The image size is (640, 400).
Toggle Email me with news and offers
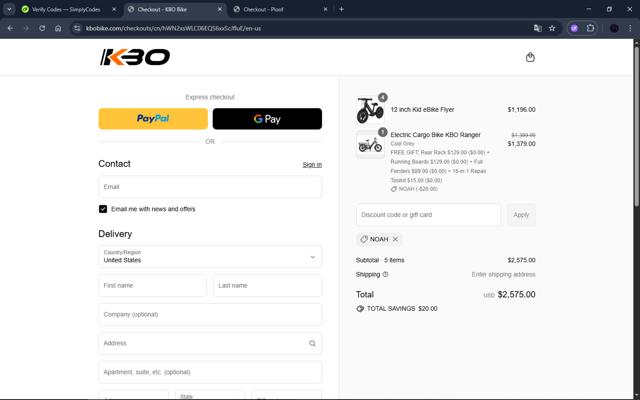coord(103,209)
